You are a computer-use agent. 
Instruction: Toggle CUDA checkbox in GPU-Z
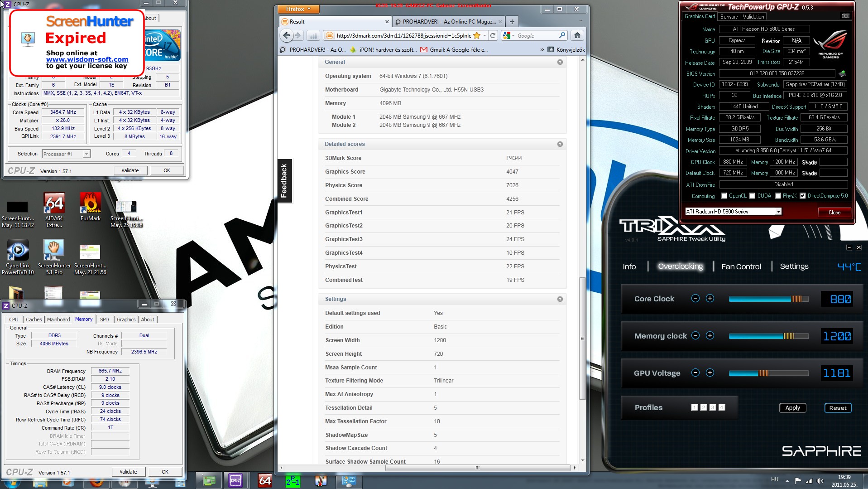coord(753,196)
